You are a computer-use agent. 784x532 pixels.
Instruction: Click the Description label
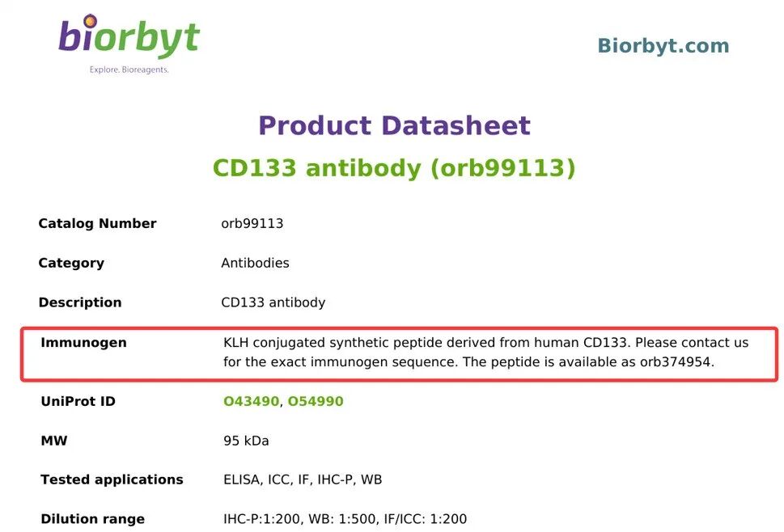point(80,303)
